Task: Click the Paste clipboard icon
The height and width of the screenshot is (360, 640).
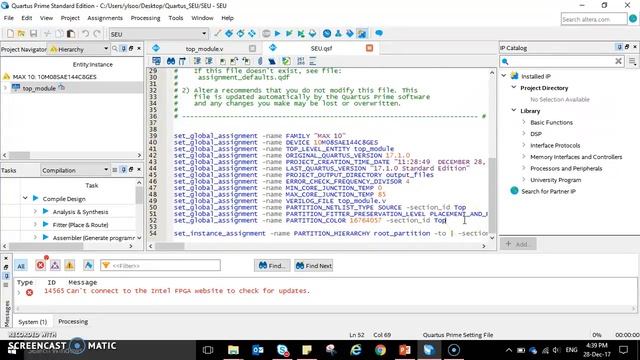Action: [71, 33]
